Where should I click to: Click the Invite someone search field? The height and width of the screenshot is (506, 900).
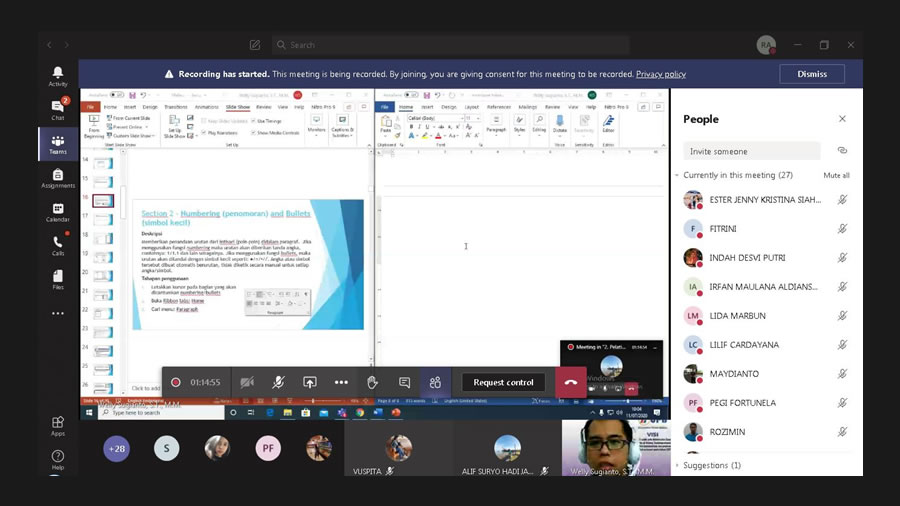point(751,151)
